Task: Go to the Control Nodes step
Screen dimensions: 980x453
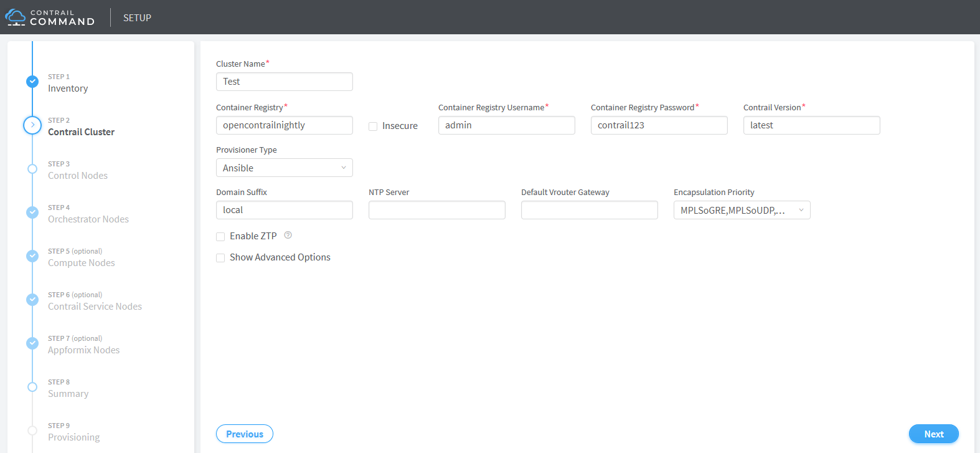Action: 78,176
